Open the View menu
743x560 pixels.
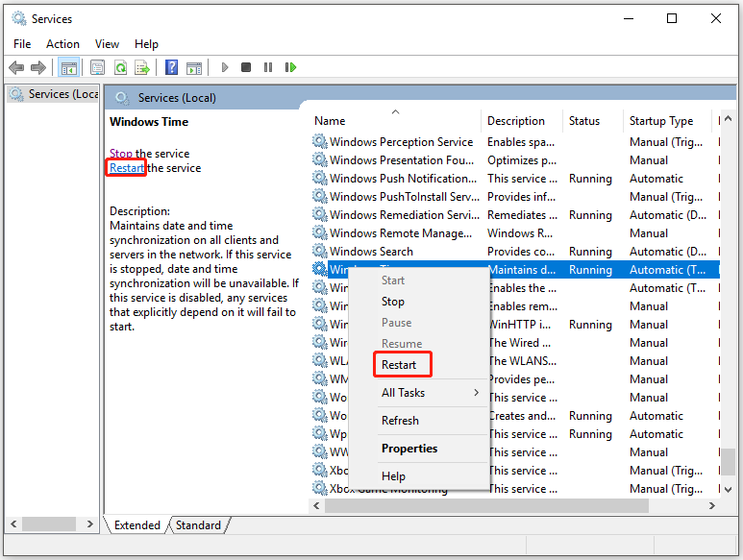[x=107, y=44]
